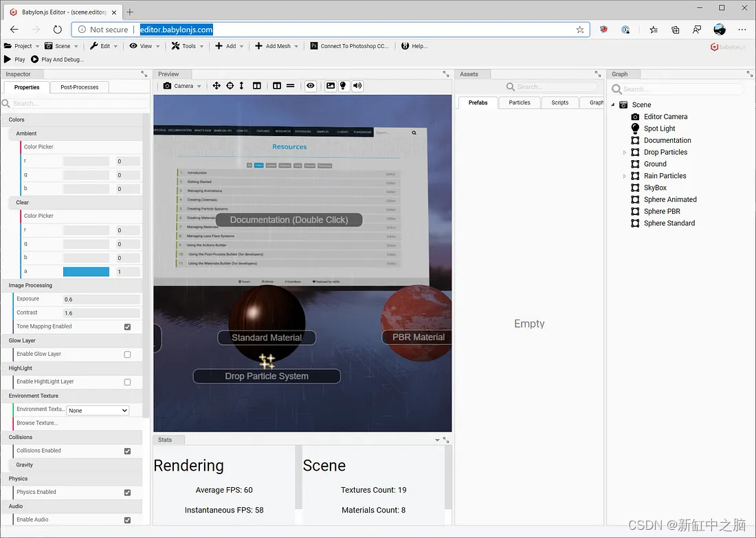Select the vertical arrows scaling gizmo

point(241,86)
